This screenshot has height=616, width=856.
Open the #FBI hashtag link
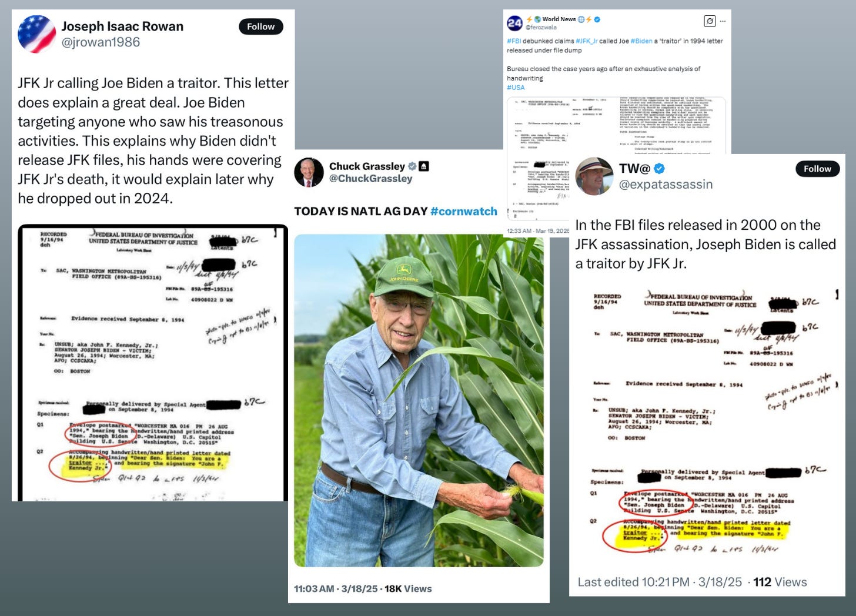click(514, 41)
